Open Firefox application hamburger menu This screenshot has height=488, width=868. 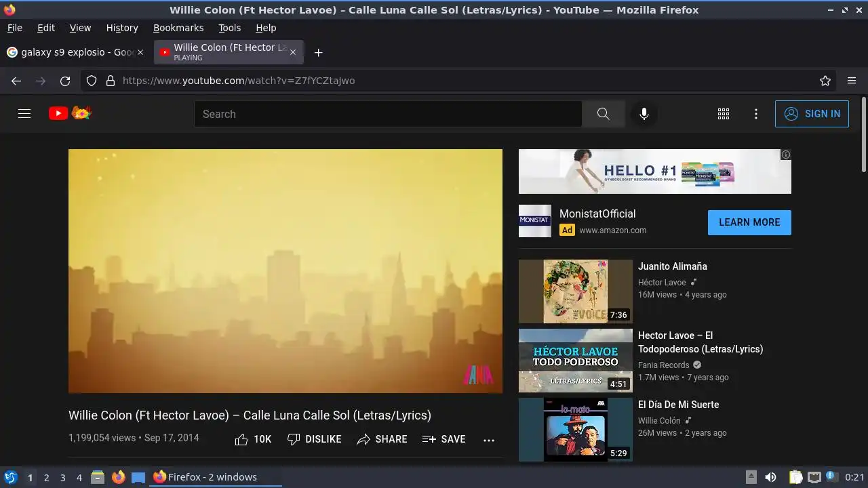[x=852, y=81]
